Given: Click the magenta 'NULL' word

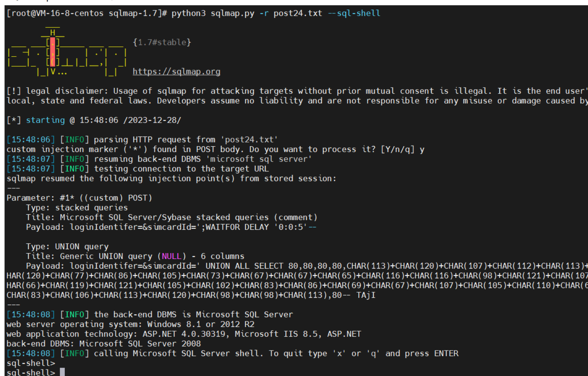Looking at the screenshot, I should (171, 256).
